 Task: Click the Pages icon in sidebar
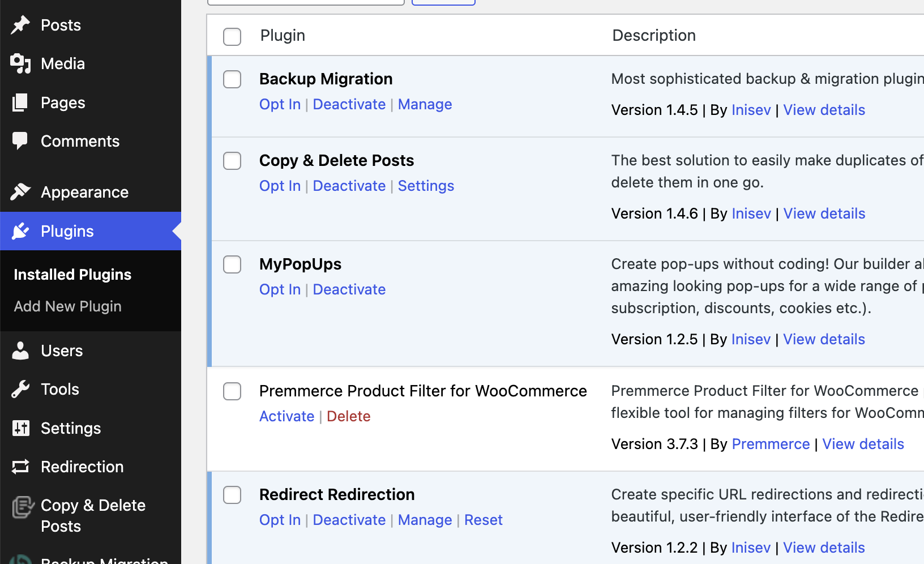(20, 102)
